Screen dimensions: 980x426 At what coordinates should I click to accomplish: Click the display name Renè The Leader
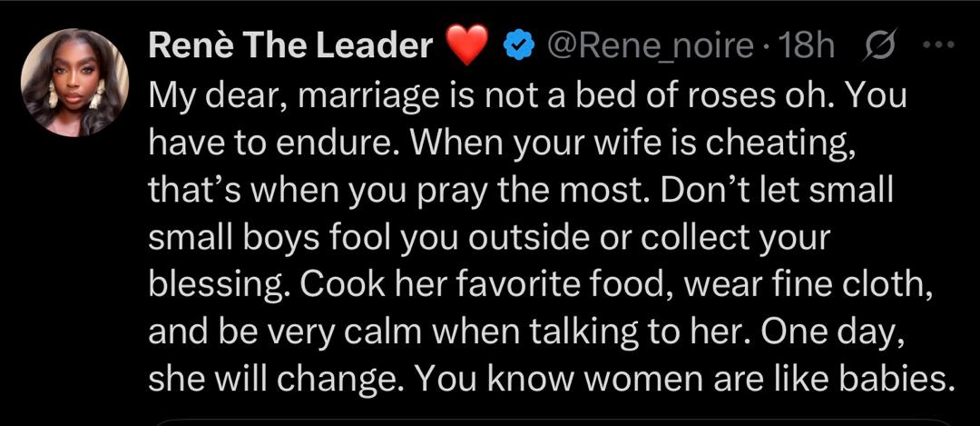coord(290,45)
